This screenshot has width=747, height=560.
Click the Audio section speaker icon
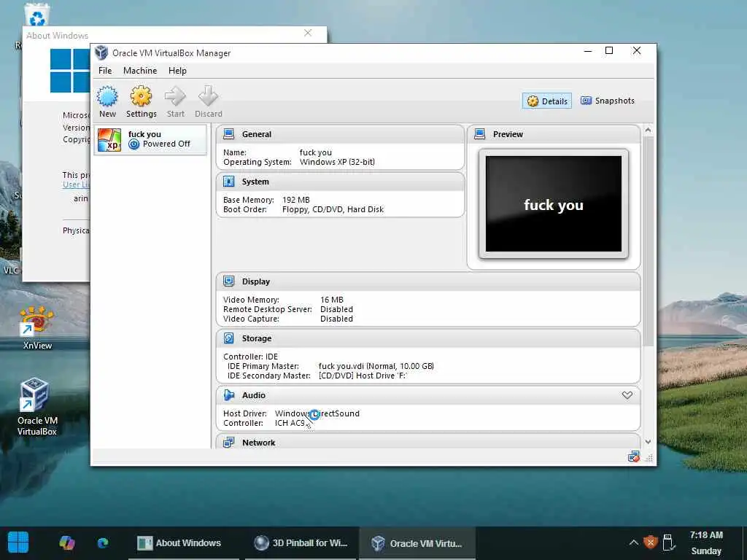228,395
